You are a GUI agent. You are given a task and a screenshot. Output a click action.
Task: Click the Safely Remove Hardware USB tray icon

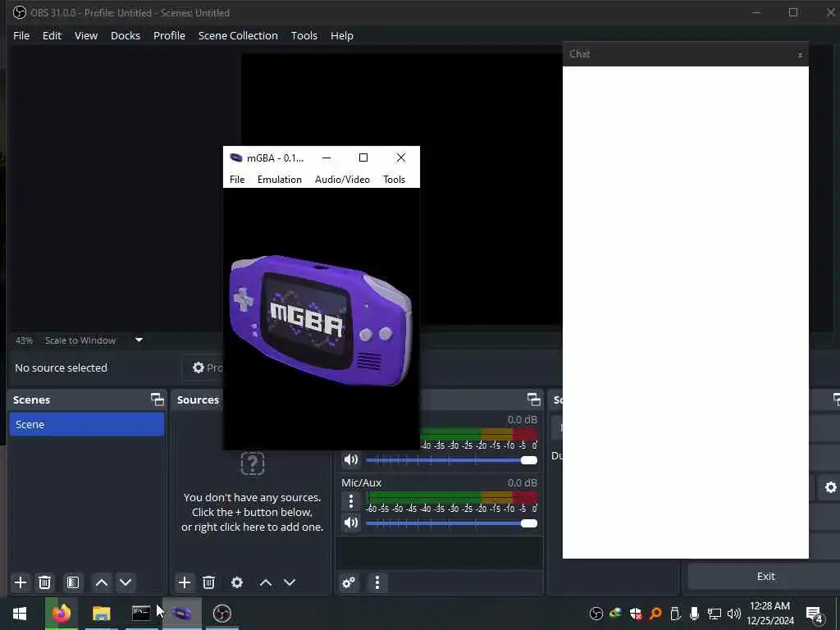675,614
